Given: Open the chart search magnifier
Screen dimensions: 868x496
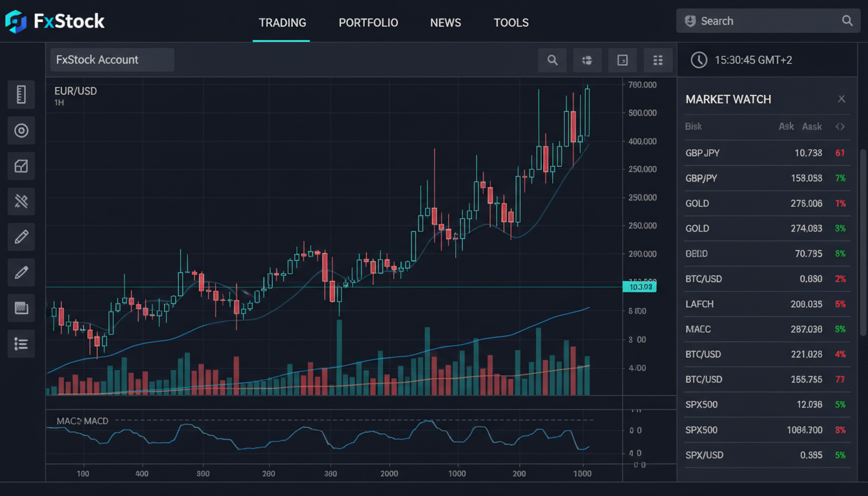Looking at the screenshot, I should [x=552, y=59].
